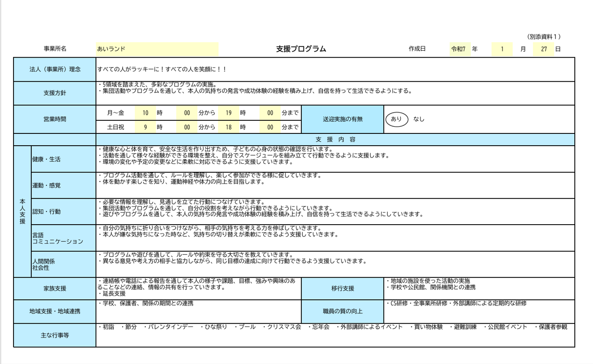Click the 本人支援 vertical label
The image size is (593, 364).
click(23, 212)
